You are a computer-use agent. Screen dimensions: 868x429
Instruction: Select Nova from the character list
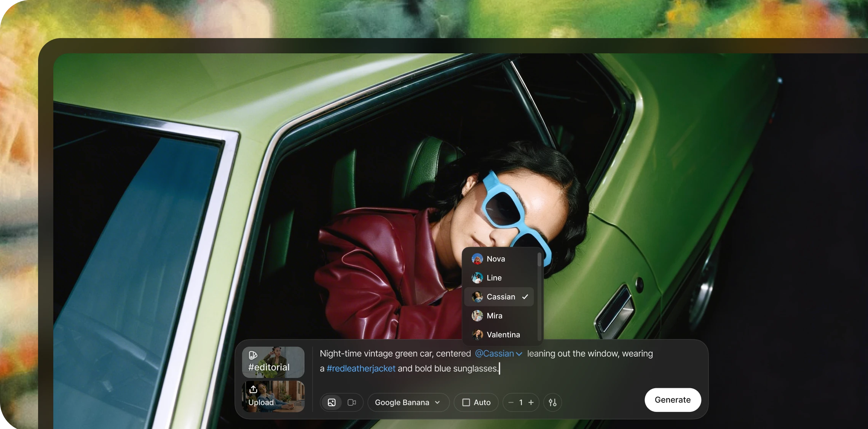click(495, 259)
